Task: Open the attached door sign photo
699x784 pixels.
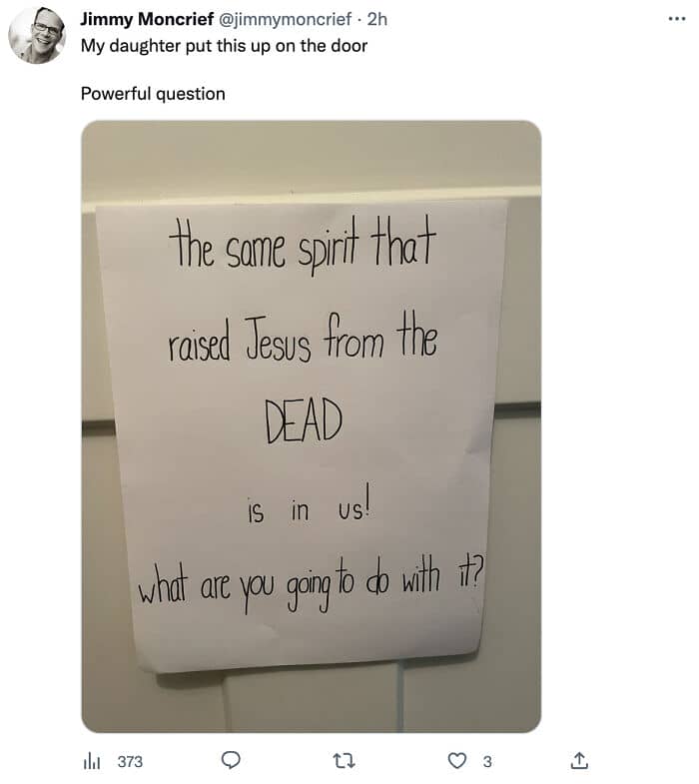Action: tap(311, 426)
